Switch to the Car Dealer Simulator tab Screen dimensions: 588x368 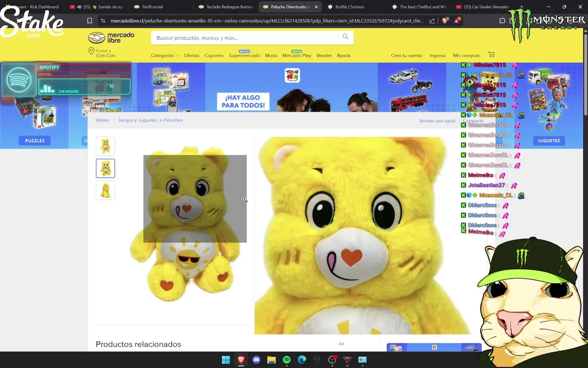483,7
